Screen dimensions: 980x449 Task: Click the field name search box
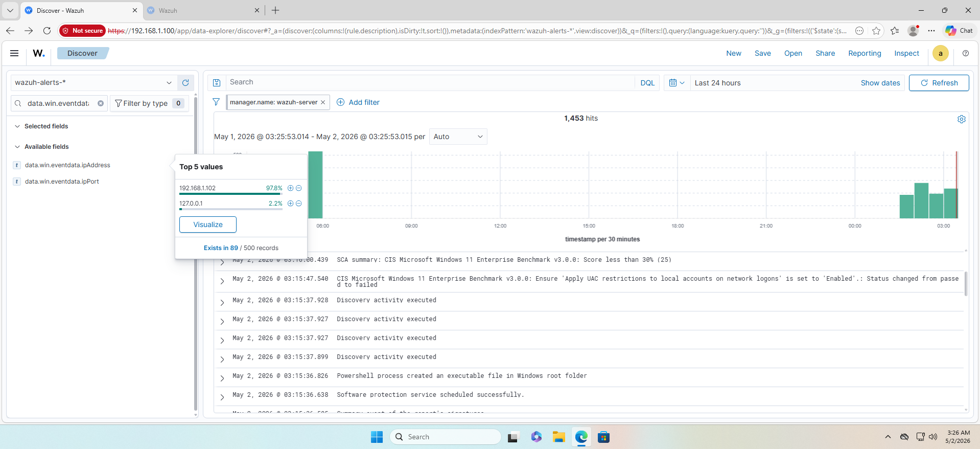[59, 103]
